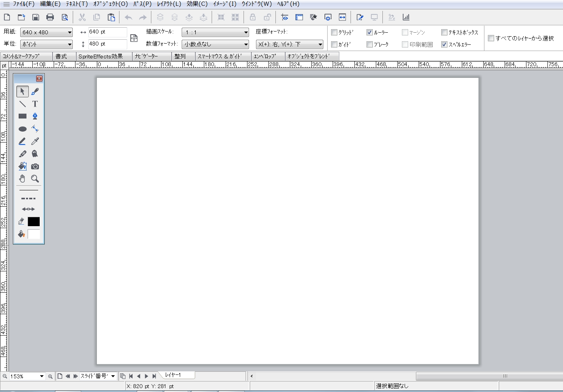Close the floating toolbox palette
The image size is (563, 392).
[39, 79]
